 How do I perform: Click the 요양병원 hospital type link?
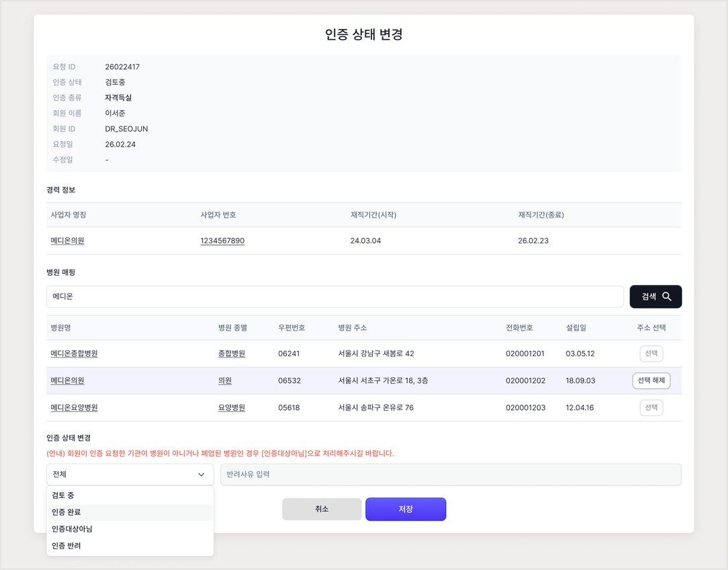(x=232, y=407)
